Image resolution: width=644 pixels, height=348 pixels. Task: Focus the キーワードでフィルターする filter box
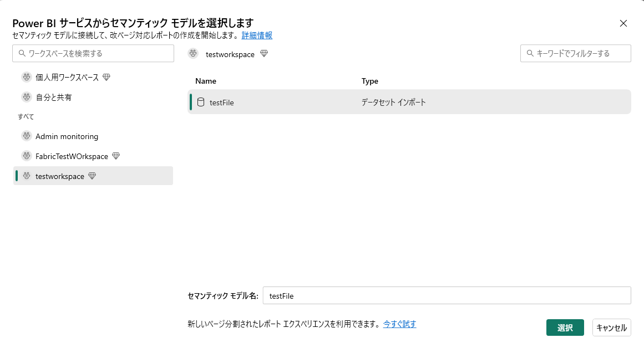[575, 53]
